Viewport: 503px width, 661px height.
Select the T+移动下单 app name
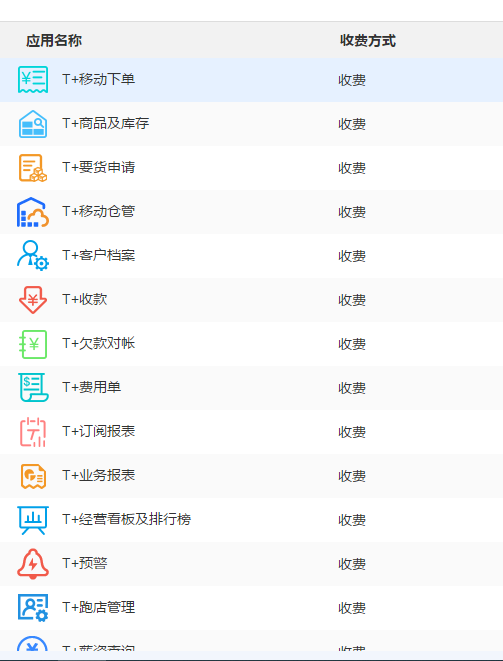[x=99, y=79]
